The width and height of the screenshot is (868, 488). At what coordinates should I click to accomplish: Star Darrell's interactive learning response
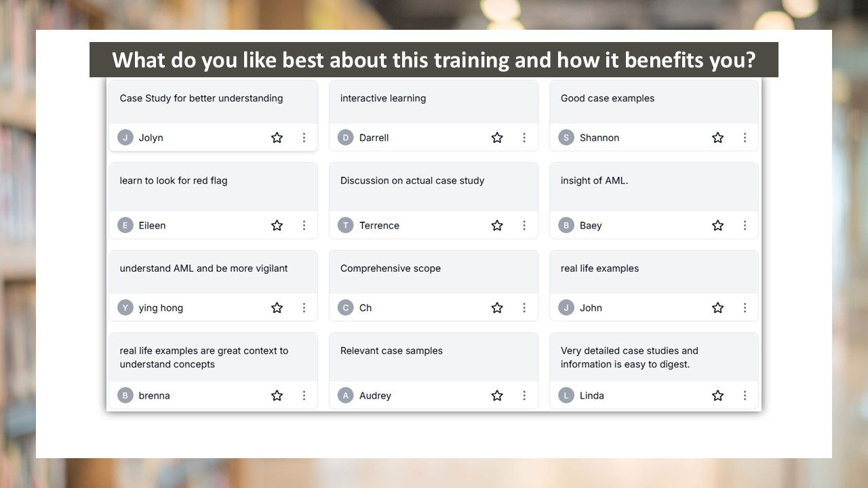coord(497,138)
